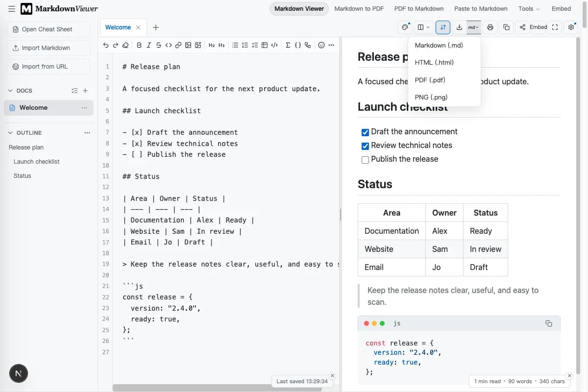This screenshot has width=588, height=392.
Task: Insert a math formula with the sigma icon
Action: point(288,45)
